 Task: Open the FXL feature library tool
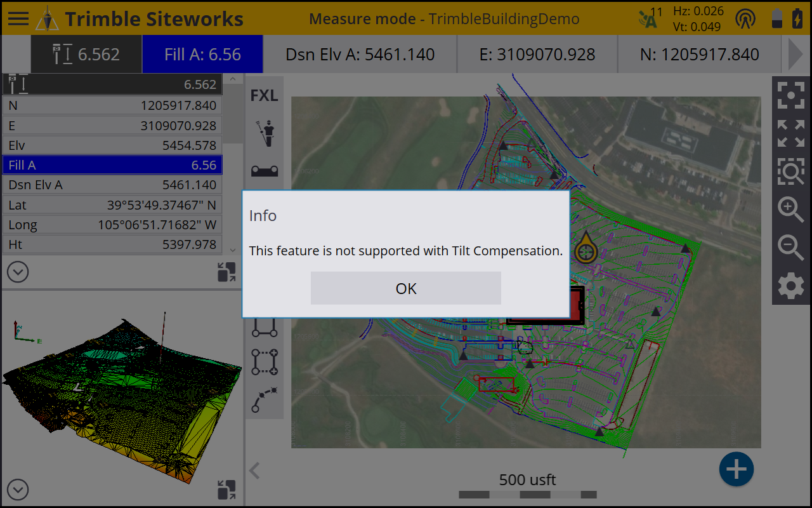(264, 96)
